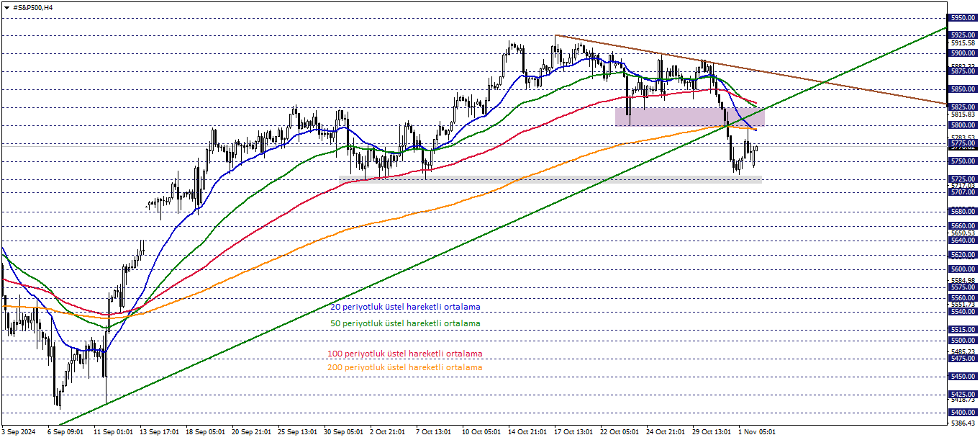Click the 5620.00 price level label
Viewport: 980px width, 440px height.
pos(963,255)
